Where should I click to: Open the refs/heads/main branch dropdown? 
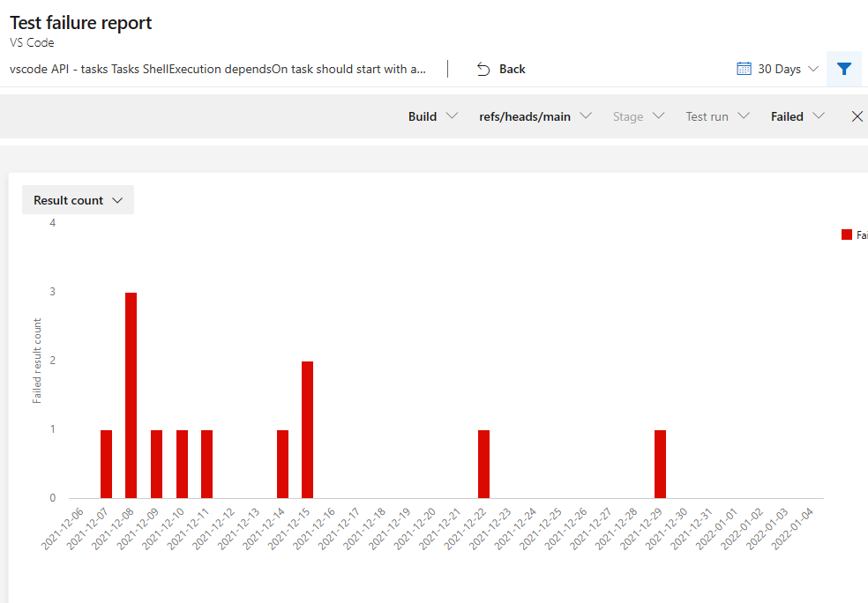(535, 116)
